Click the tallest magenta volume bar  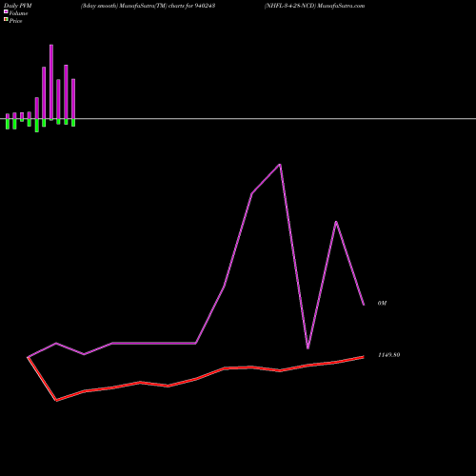51,82
